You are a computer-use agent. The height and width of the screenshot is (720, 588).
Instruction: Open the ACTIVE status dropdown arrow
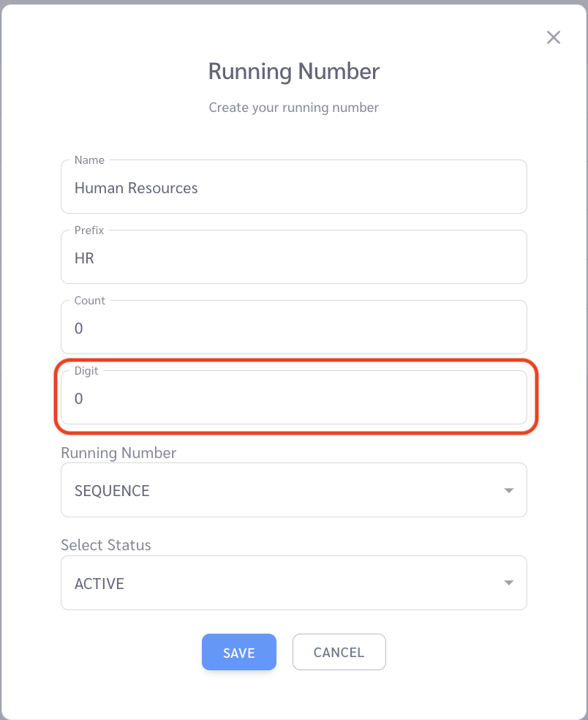point(508,582)
